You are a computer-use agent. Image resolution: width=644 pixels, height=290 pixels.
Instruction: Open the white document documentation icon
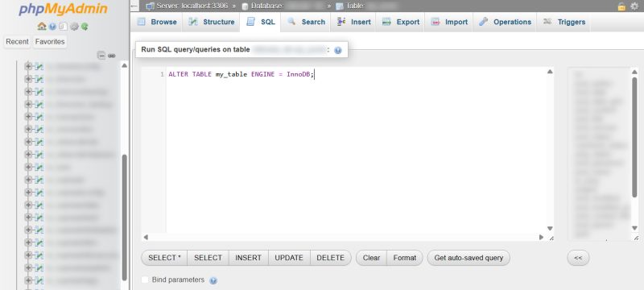click(63, 27)
